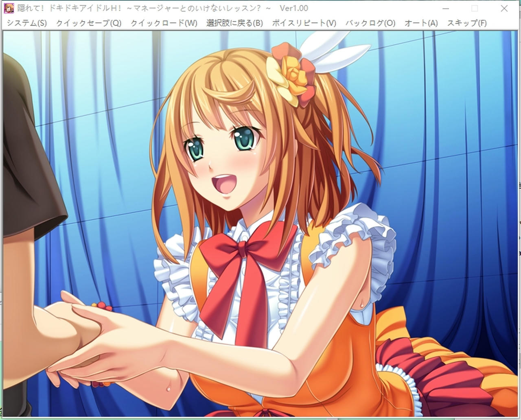Viewport: 521px width, 420px height.
Task: Click the greyed-out maximize button
Action: click(475, 8)
